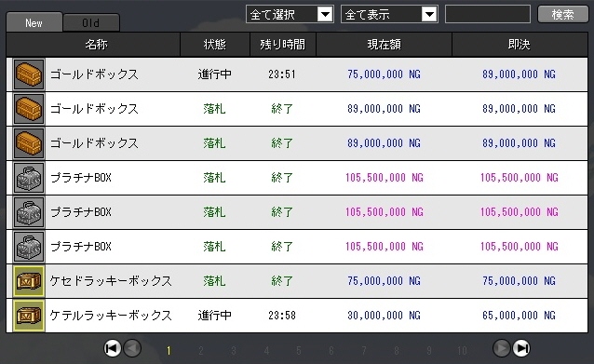Select the ケテルラッキーボックス item name
Viewport: 594px width, 364px height.
[x=111, y=316]
